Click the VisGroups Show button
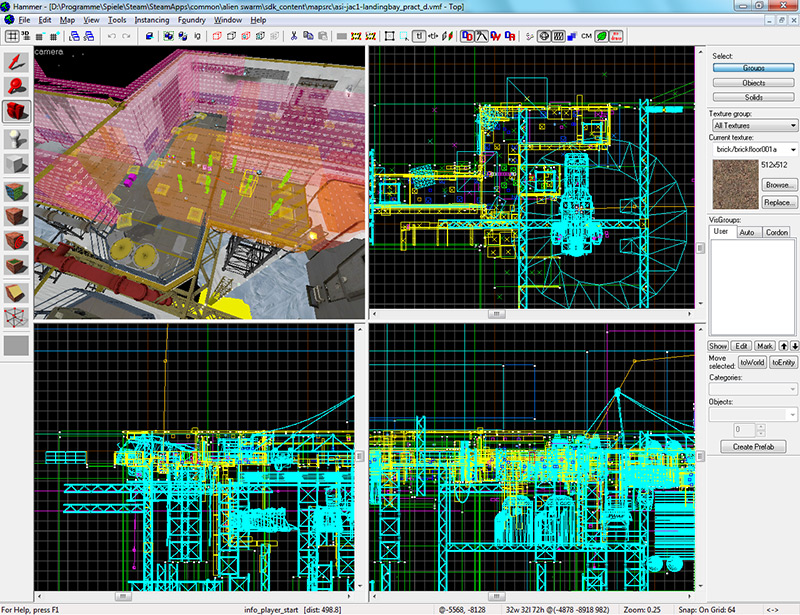 [x=717, y=346]
